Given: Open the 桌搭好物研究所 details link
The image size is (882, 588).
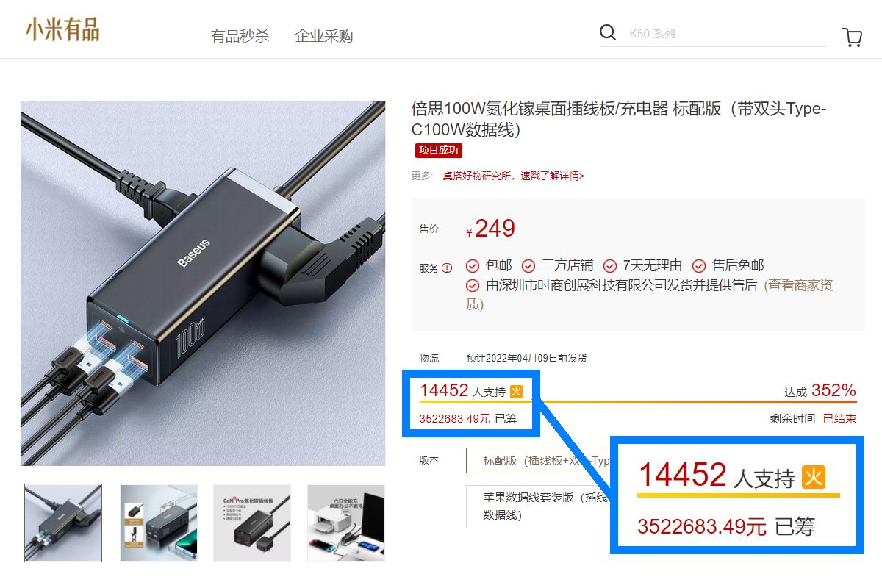Looking at the screenshot, I should point(513,176).
